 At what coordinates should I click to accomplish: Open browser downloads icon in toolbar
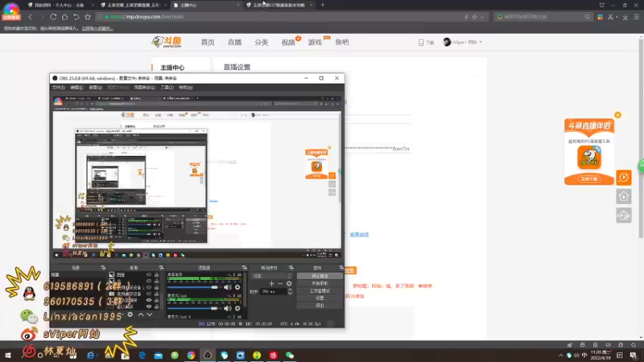pos(625,17)
